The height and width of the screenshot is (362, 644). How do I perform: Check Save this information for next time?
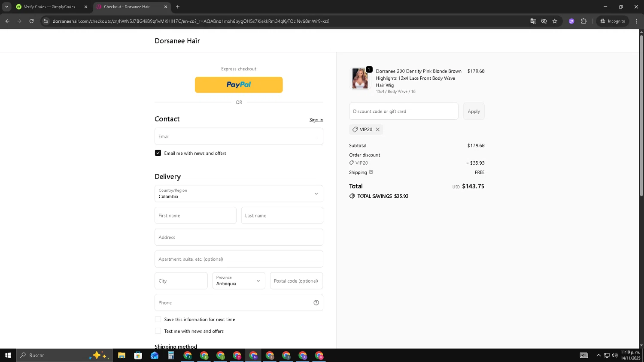tap(158, 320)
